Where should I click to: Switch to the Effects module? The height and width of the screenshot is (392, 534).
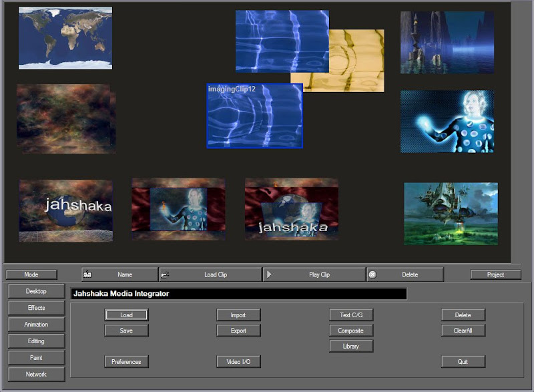pos(37,308)
